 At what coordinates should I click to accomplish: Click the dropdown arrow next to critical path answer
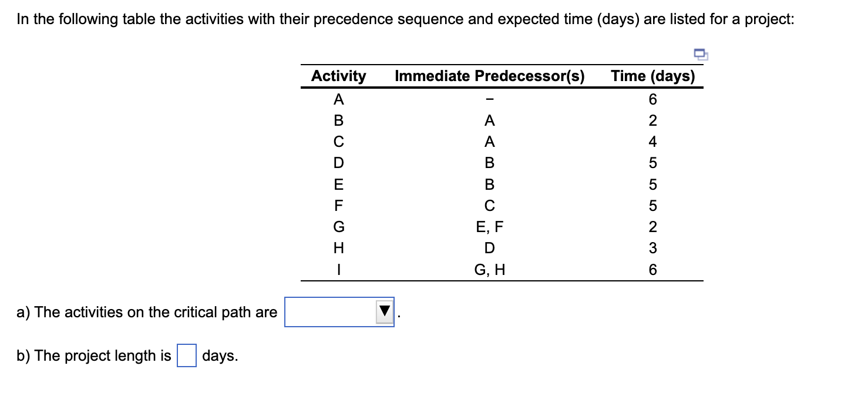pos(383,313)
